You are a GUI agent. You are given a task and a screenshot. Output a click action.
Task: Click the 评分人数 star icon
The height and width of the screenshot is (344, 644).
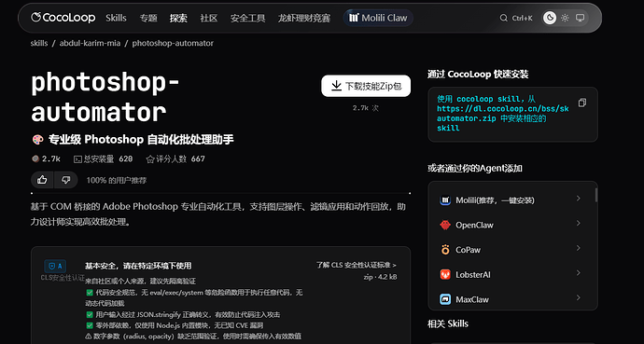(150, 159)
